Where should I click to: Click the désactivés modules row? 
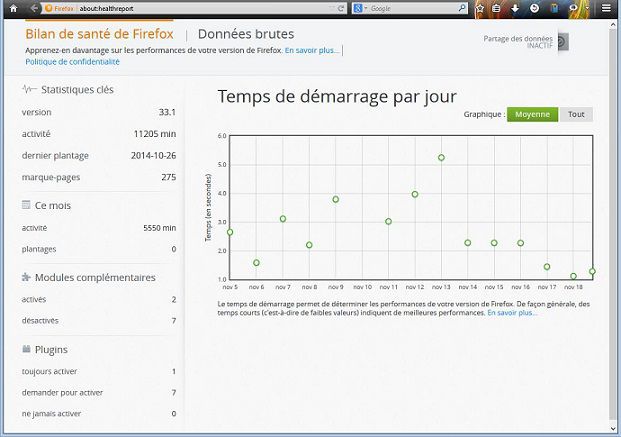(x=99, y=321)
